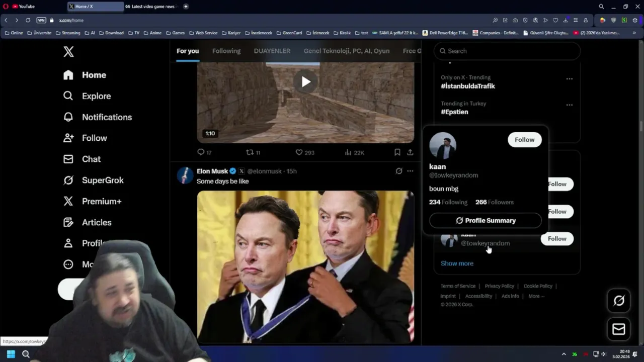This screenshot has width=644, height=362.
Task: Open the Home page from the sidebar
Action: point(85,75)
